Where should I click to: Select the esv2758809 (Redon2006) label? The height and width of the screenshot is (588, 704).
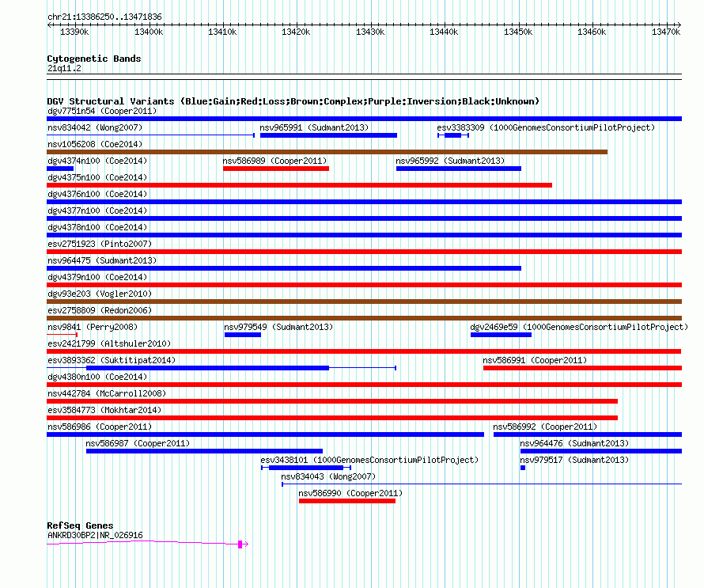pyautogui.click(x=100, y=310)
